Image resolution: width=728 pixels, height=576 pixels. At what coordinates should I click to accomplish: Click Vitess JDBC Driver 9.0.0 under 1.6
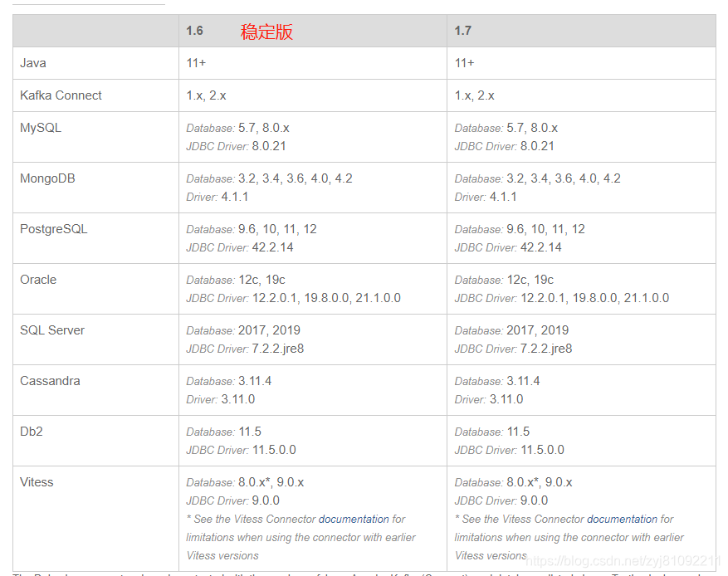pos(233,500)
